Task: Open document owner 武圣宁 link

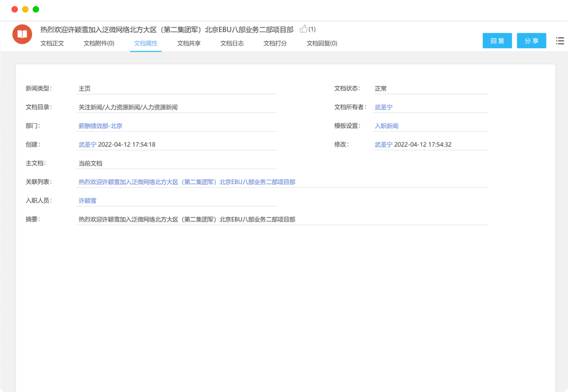Action: coord(383,107)
